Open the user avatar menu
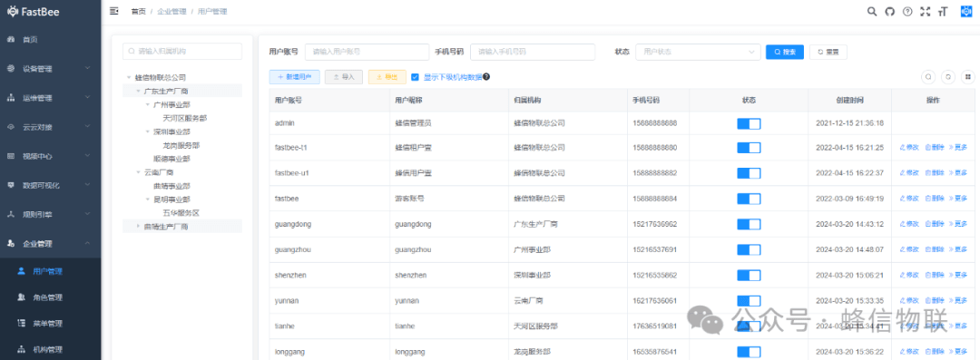This screenshot has width=980, height=360. [x=966, y=11]
